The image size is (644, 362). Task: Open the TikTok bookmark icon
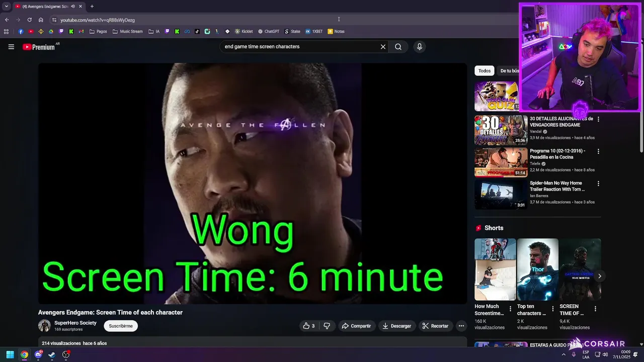tap(197, 31)
